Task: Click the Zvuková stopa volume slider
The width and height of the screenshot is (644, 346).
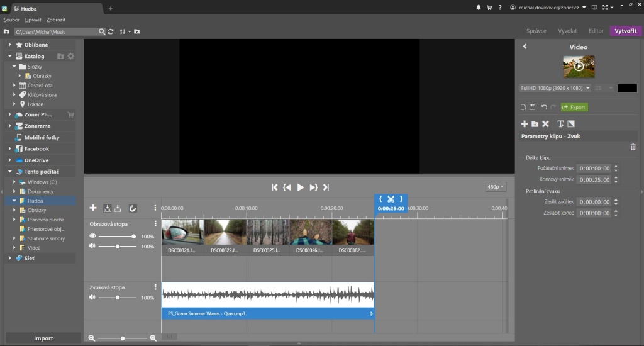Action: [117, 297]
